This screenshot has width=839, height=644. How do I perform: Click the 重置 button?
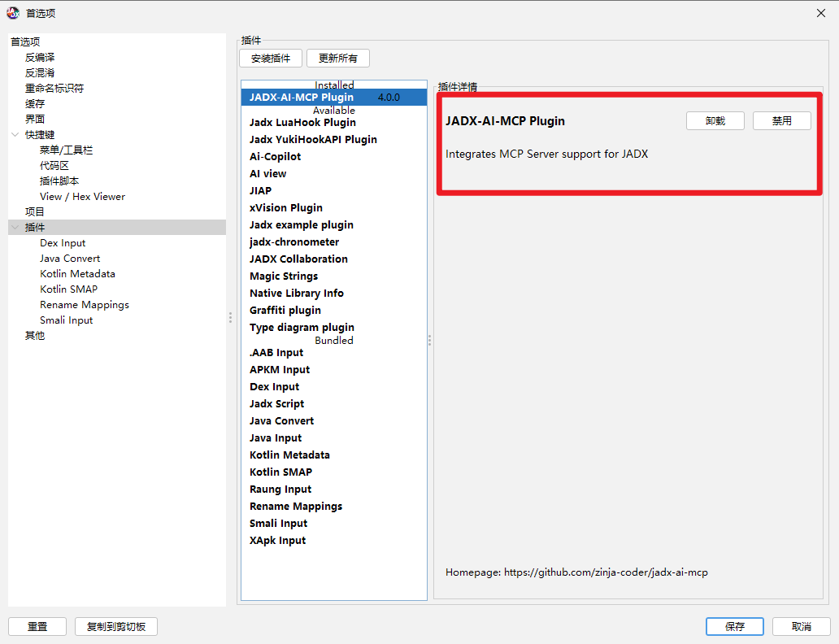point(37,626)
